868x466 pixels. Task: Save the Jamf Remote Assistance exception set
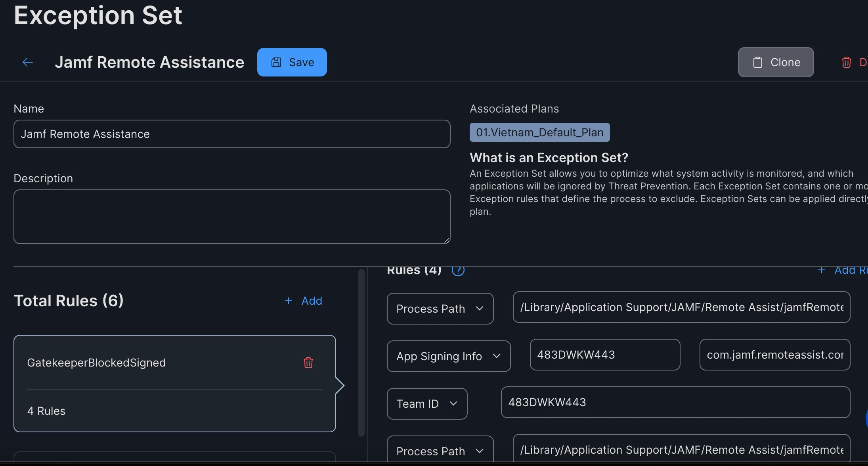coord(292,62)
